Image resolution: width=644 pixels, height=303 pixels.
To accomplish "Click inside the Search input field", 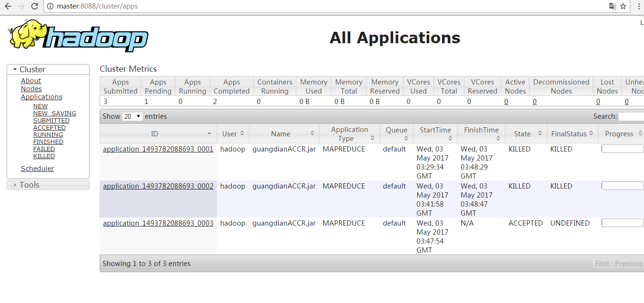I will click(x=631, y=116).
